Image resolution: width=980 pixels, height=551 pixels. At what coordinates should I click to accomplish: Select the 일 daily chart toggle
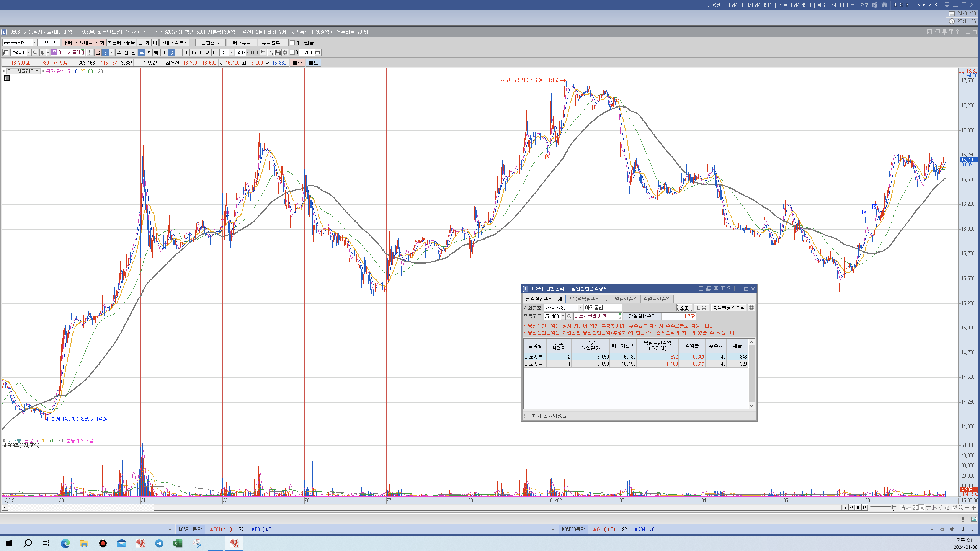[98, 52]
